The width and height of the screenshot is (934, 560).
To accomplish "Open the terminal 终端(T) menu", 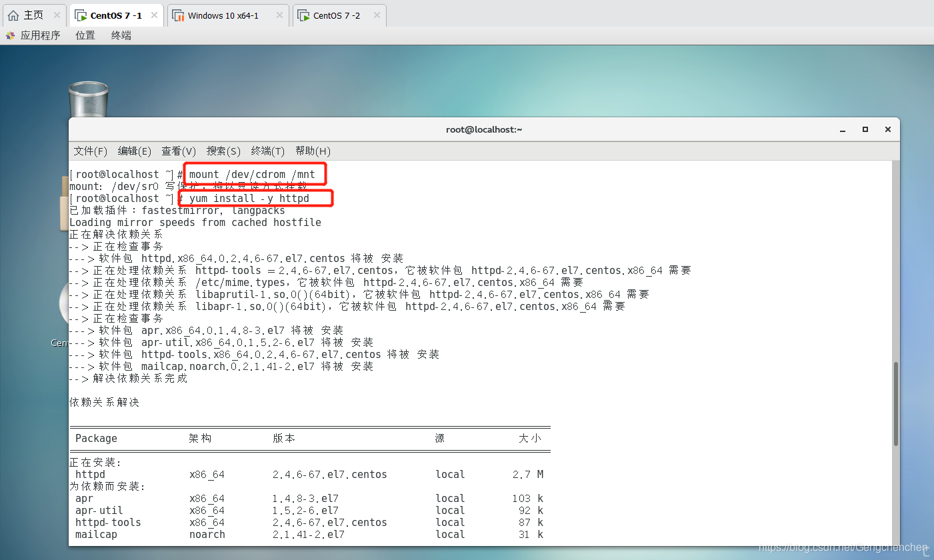I will 268,151.
